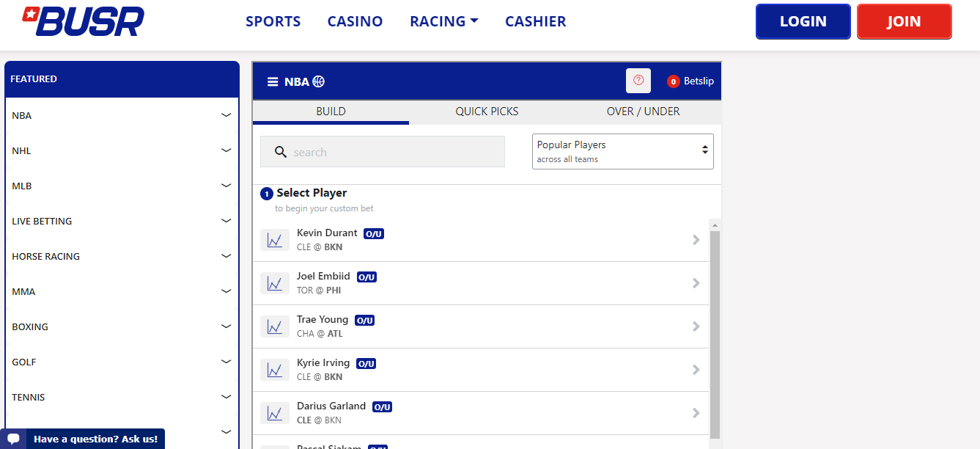This screenshot has width=980, height=449.
Task: Click the basketball icon next to NBA
Action: coord(318,81)
